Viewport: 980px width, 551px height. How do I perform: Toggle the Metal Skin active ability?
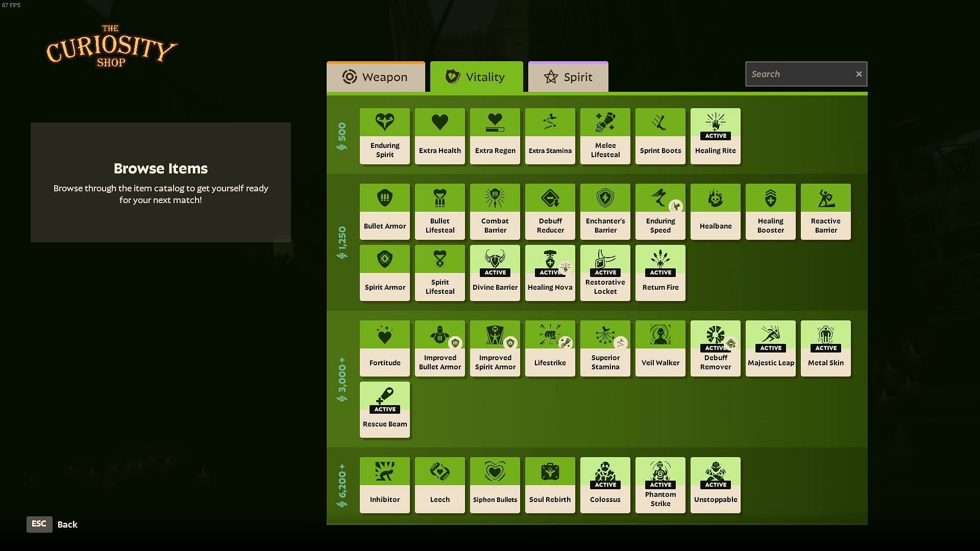click(x=826, y=348)
